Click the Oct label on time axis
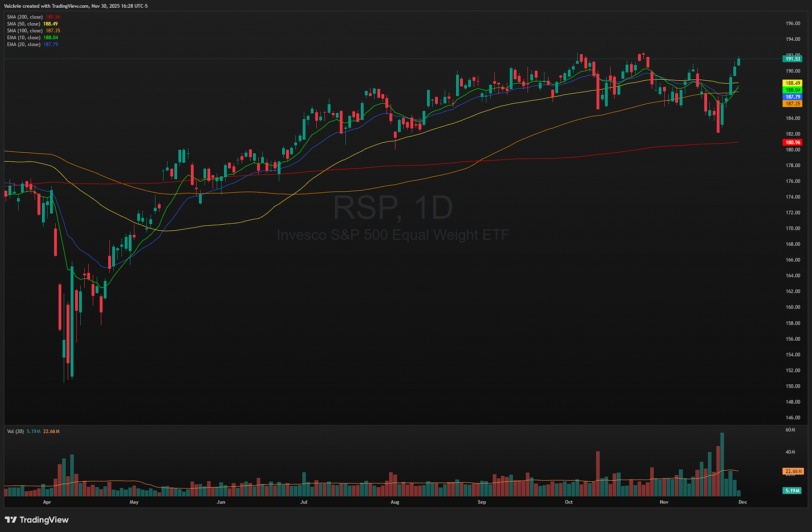 (x=569, y=502)
